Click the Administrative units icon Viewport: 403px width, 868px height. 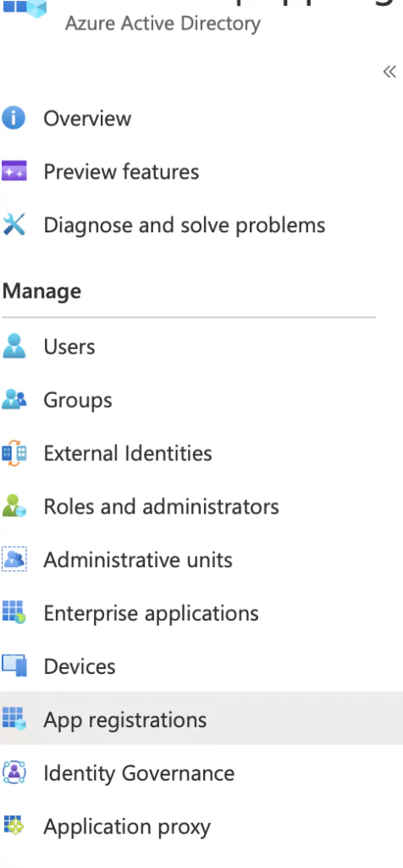[x=14, y=559]
